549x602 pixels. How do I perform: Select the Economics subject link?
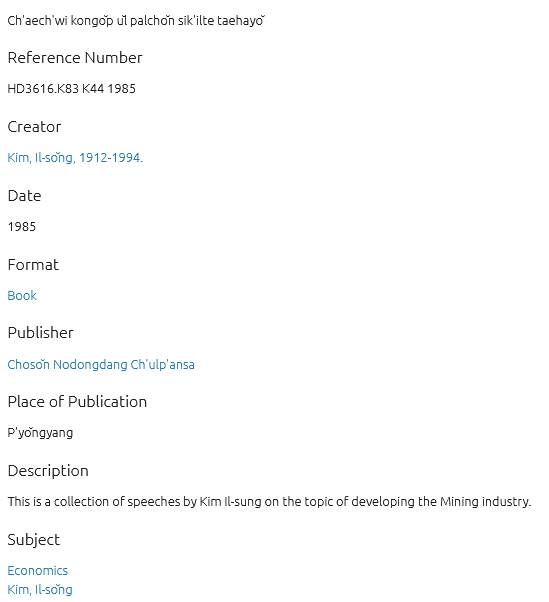click(x=38, y=571)
